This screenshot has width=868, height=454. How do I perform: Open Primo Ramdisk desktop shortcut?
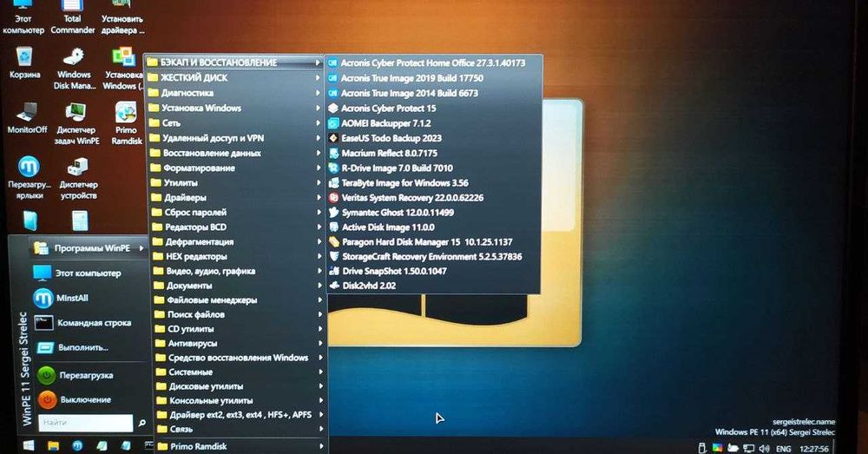point(126,123)
